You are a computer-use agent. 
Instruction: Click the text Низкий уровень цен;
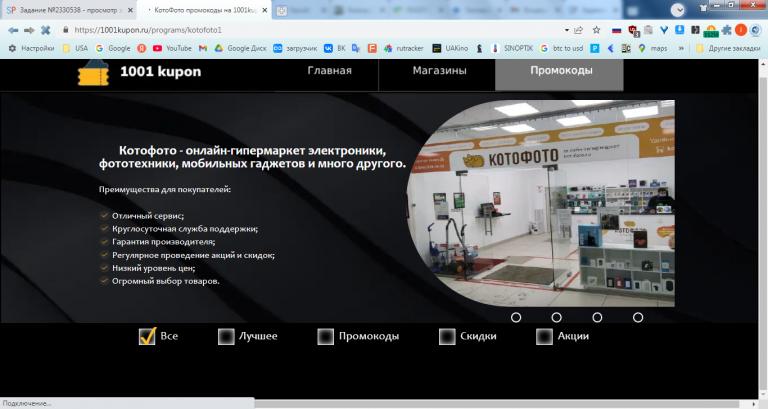(x=153, y=268)
